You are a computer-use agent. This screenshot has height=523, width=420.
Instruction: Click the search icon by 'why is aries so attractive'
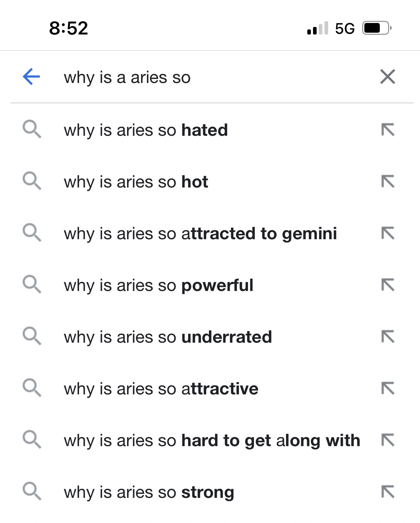point(32,389)
